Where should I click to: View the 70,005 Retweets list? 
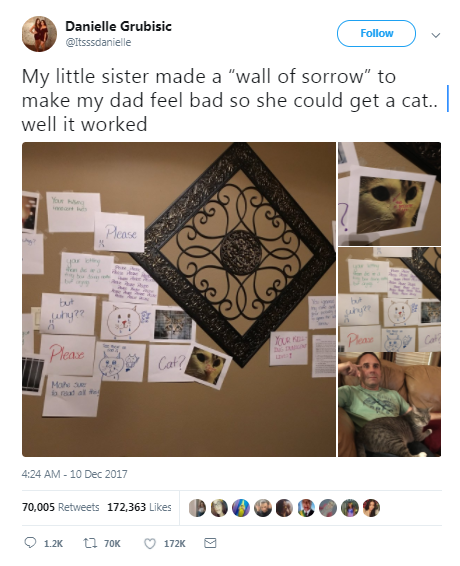click(x=61, y=507)
